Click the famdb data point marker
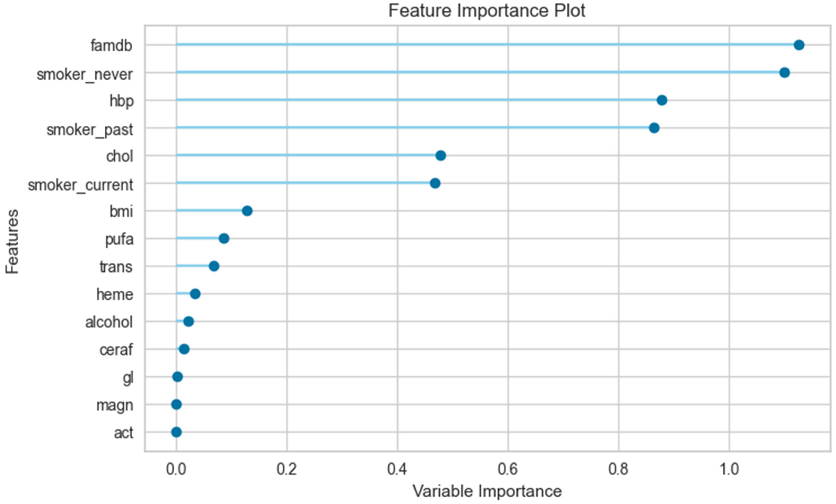The height and width of the screenshot is (504, 836). 799,45
